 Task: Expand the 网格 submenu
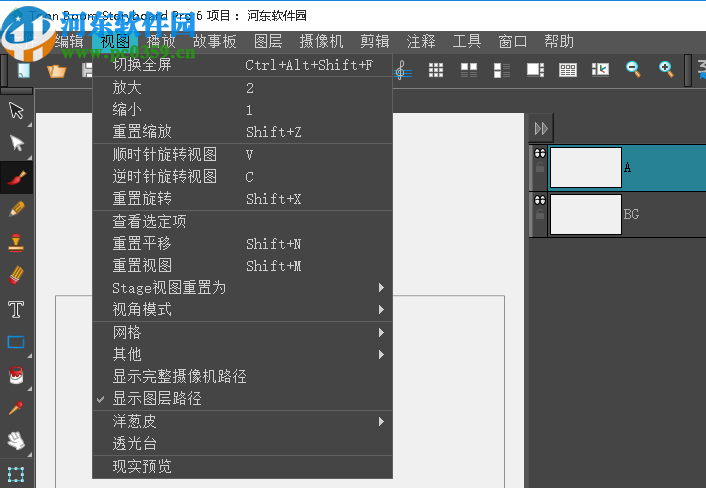242,333
